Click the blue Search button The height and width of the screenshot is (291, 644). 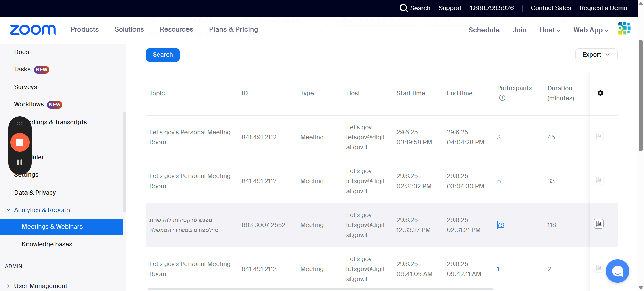[163, 55]
